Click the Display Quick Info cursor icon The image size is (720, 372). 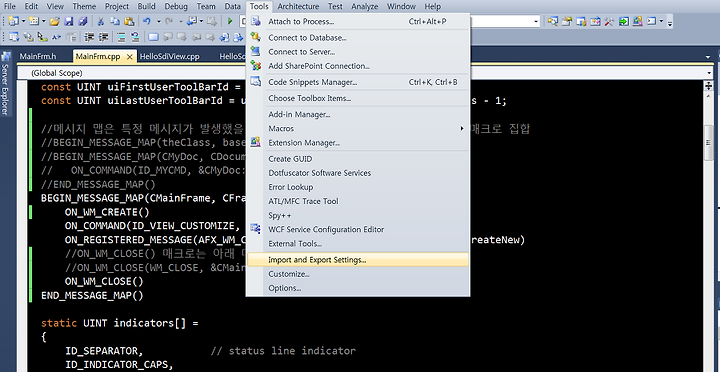click(42, 37)
